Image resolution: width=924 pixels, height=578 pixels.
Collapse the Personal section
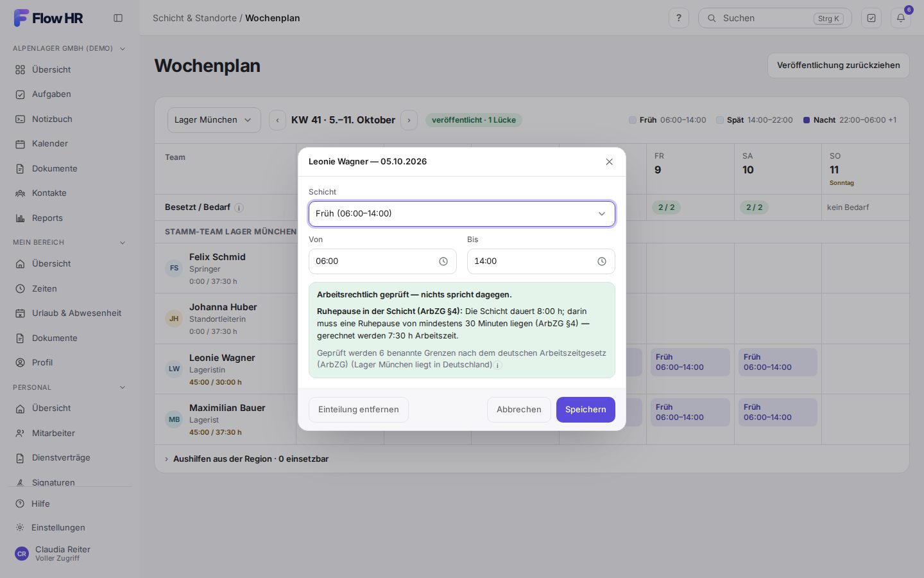69,387
